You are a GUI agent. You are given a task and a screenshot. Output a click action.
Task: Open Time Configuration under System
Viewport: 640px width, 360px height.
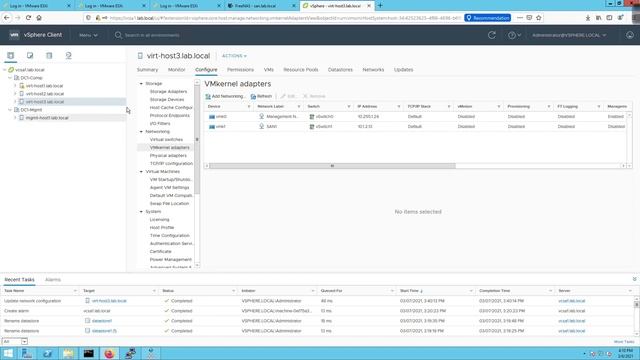(169, 236)
